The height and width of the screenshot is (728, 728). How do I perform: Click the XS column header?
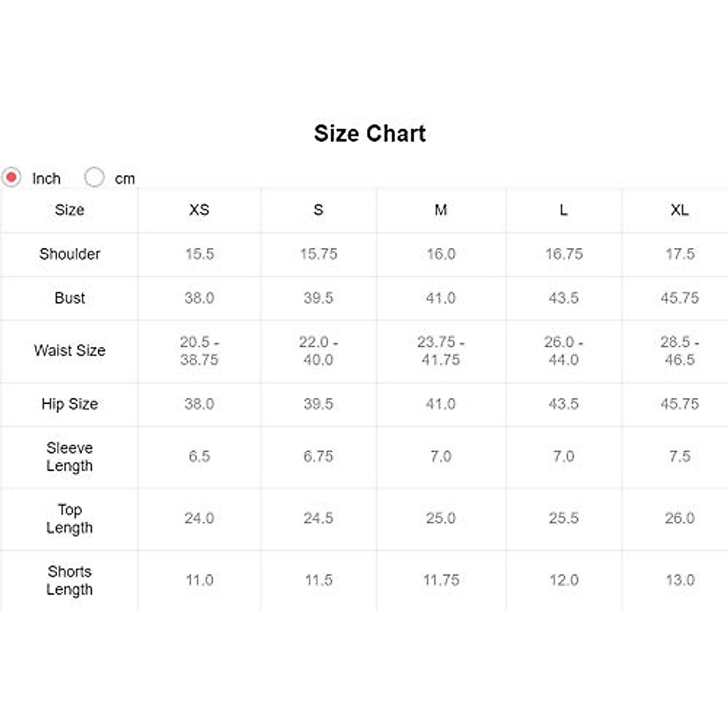199,210
